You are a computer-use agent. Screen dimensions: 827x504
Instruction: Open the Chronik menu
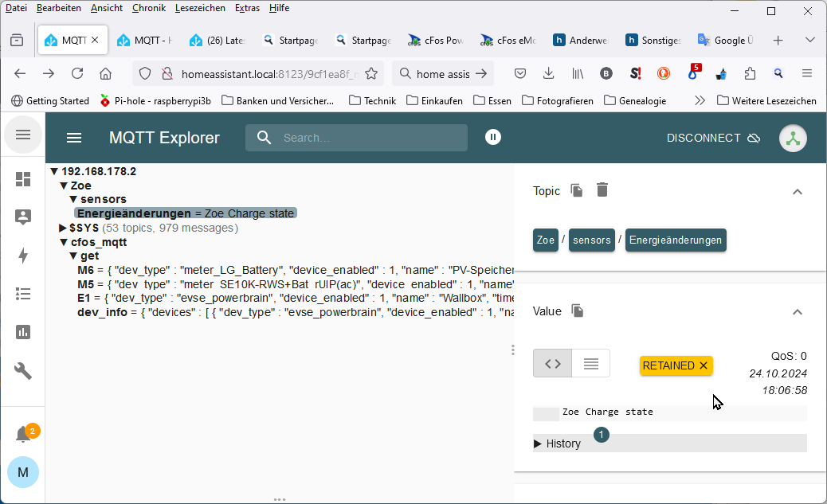pyautogui.click(x=149, y=8)
